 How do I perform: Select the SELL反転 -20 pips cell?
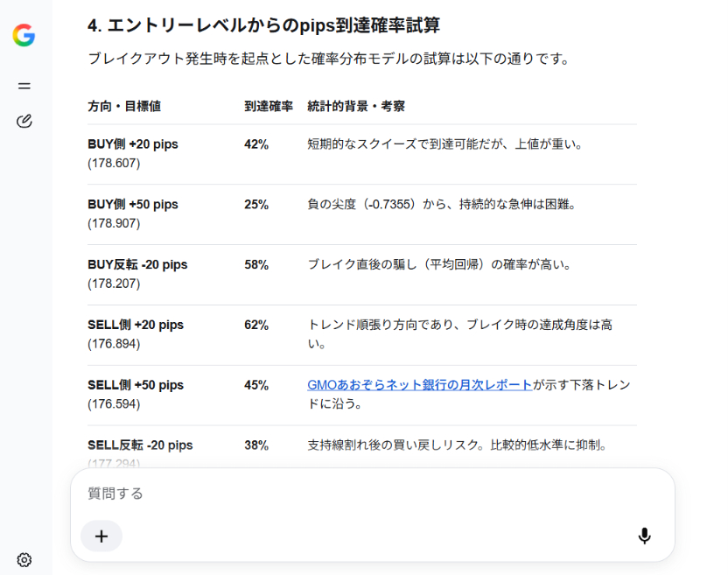coord(140,445)
